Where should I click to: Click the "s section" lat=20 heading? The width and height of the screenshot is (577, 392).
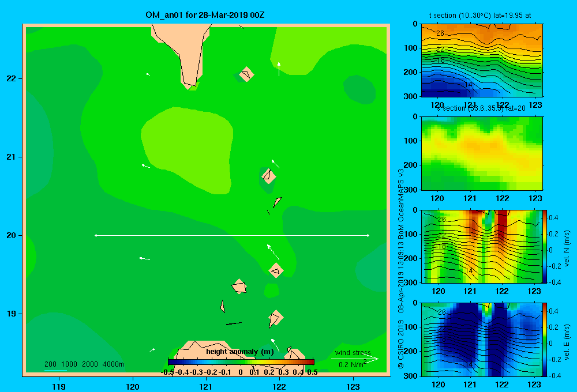(481, 108)
